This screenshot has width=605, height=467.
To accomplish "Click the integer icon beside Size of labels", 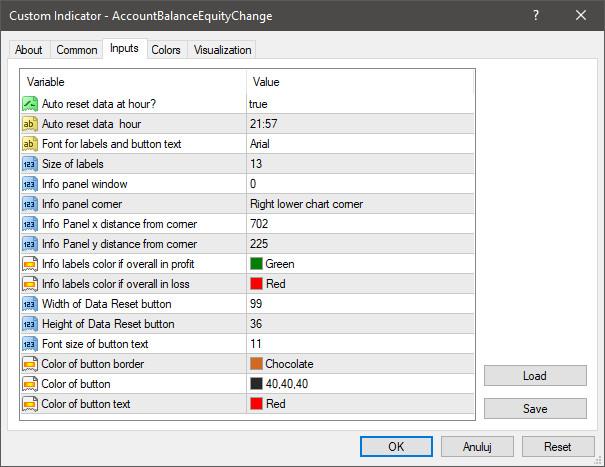I will pos(30,164).
